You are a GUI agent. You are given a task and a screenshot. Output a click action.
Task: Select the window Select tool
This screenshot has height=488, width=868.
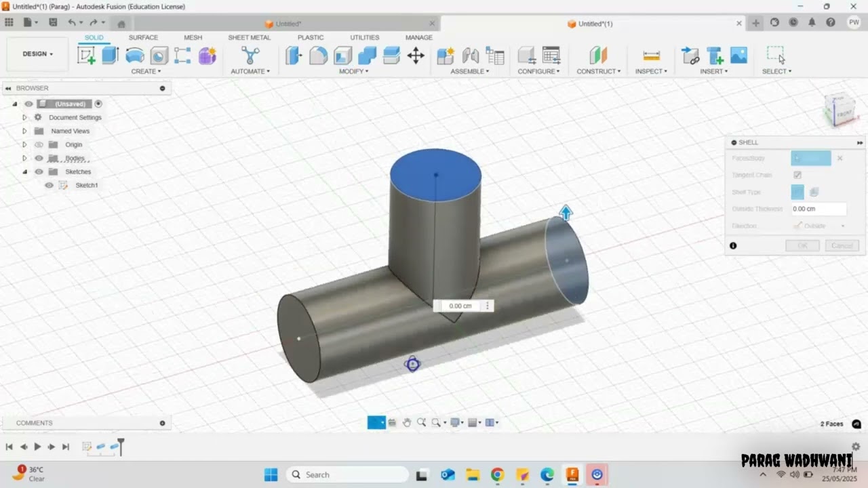(776, 56)
